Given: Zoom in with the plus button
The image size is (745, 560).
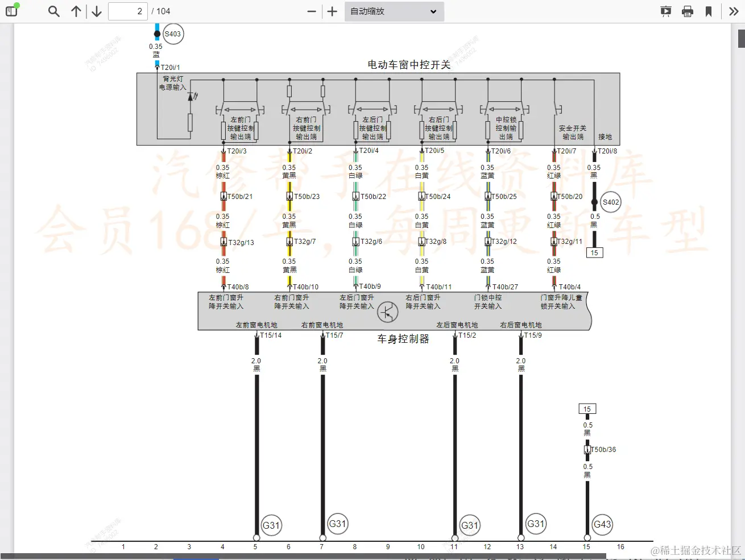Looking at the screenshot, I should 332,11.
